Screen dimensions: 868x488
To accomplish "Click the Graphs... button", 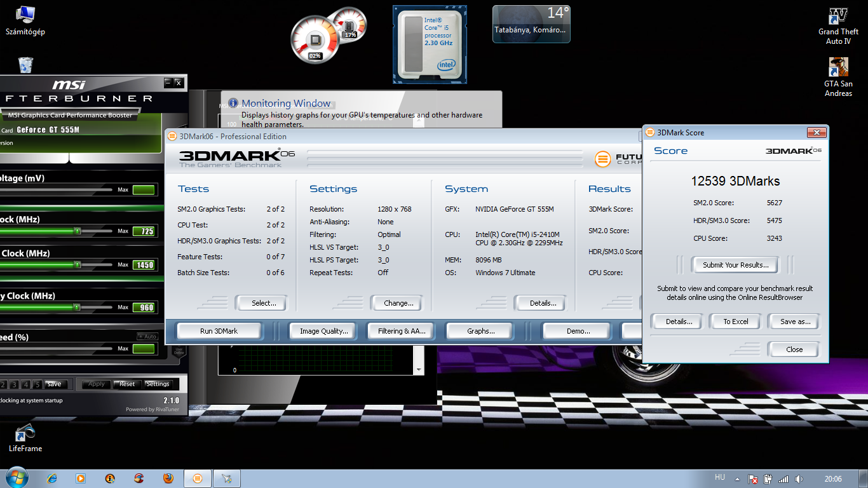I will [x=480, y=331].
